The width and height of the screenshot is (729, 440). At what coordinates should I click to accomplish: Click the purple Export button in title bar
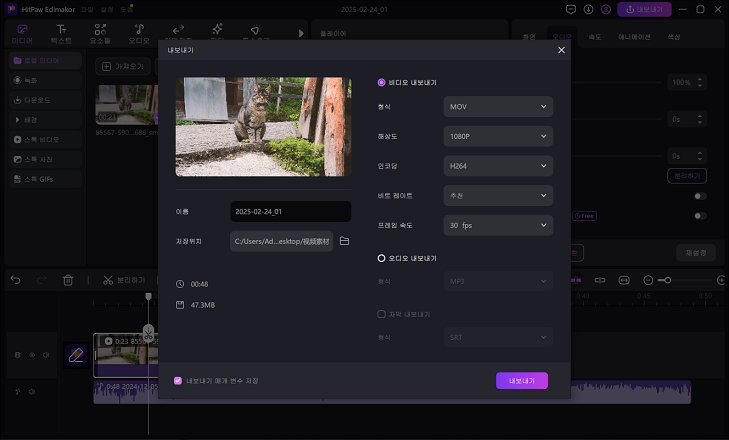(644, 9)
